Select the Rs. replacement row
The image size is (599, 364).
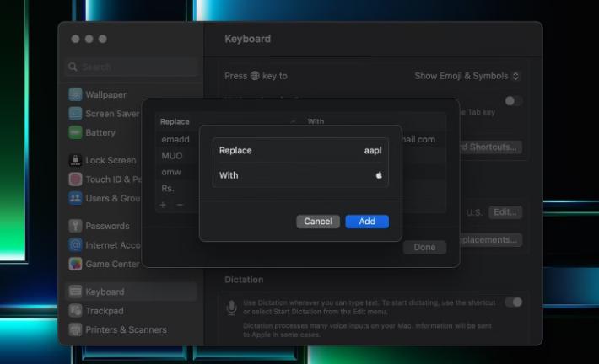point(168,188)
